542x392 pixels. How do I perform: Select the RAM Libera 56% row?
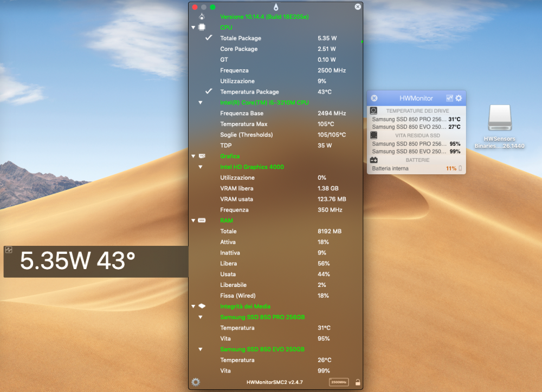click(275, 263)
